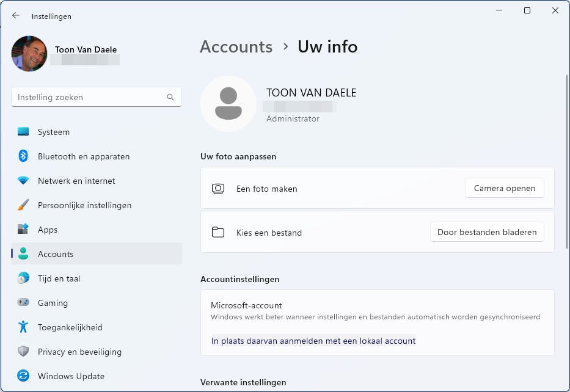Click the search magnifier icon
The height and width of the screenshot is (392, 570).
tap(170, 97)
